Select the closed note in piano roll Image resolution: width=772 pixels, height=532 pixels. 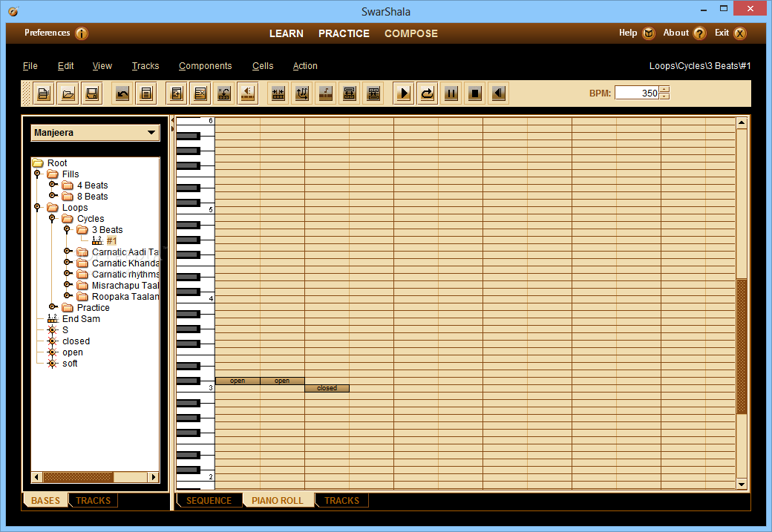click(327, 388)
